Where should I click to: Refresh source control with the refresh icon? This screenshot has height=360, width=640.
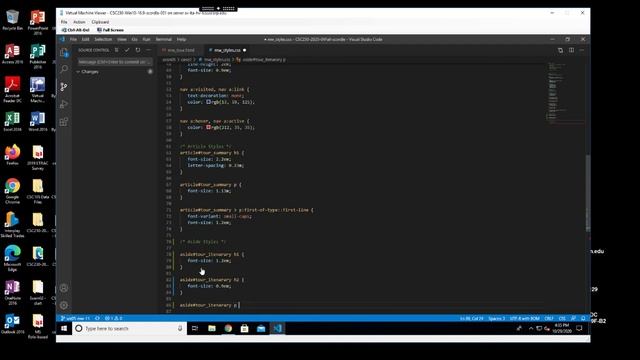(138, 50)
